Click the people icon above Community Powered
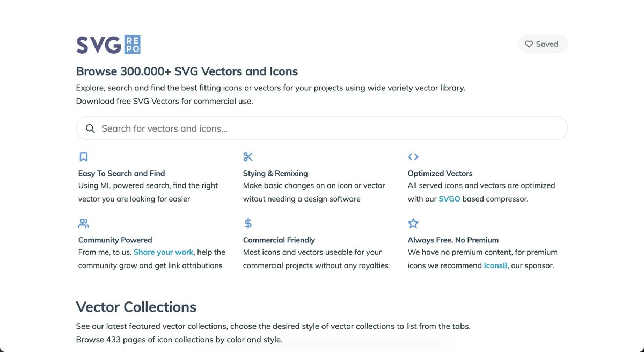Image resolution: width=644 pixels, height=352 pixels. point(84,224)
